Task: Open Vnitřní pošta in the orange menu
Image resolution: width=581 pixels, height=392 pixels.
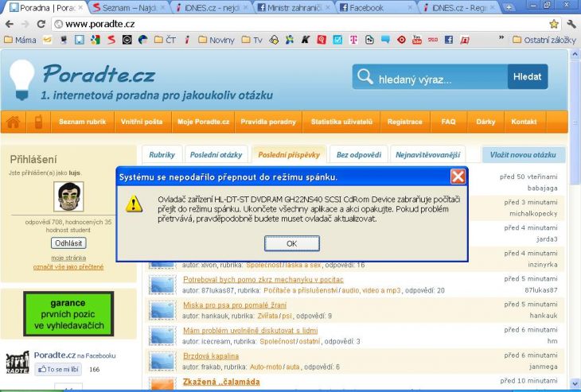Action: point(142,122)
